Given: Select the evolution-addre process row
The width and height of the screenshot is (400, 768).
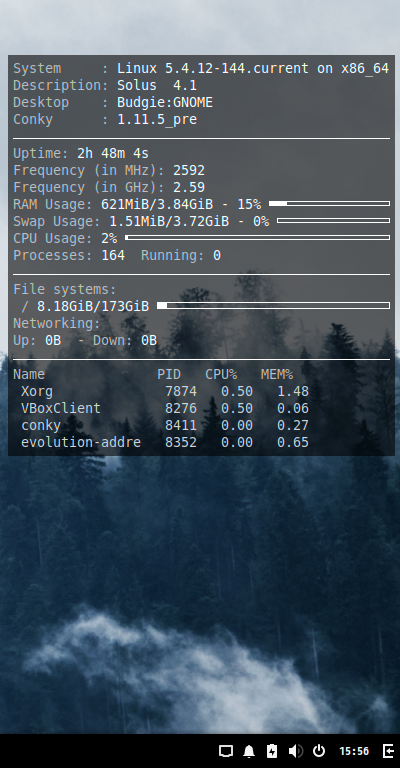Looking at the screenshot, I should [x=165, y=442].
